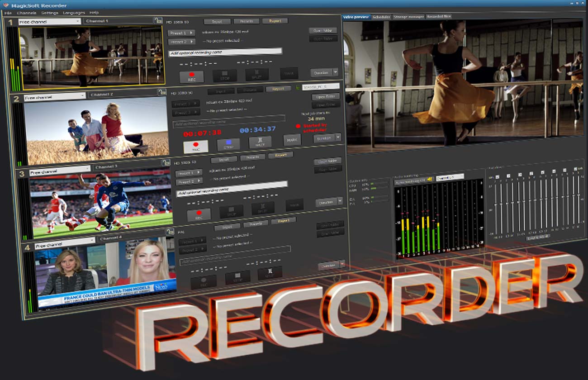Open the audio monitoring channel selector dropdown
This screenshot has height=380, width=588.
click(450, 177)
